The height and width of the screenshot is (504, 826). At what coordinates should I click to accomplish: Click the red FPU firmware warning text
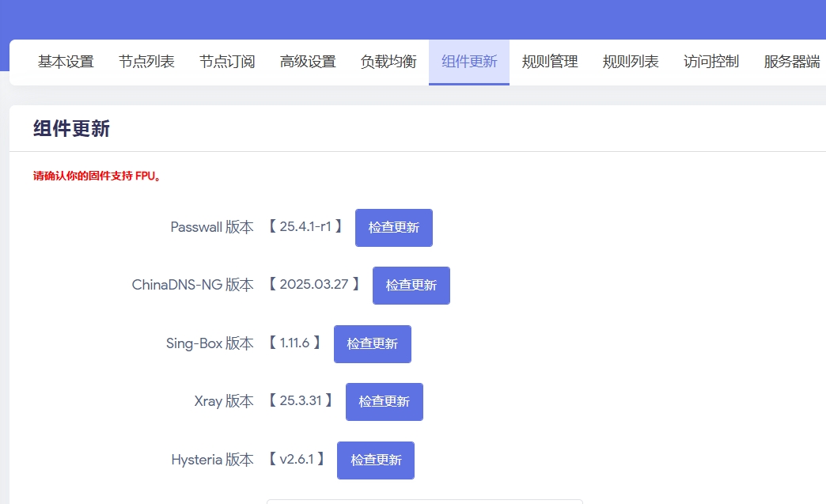coord(97,176)
